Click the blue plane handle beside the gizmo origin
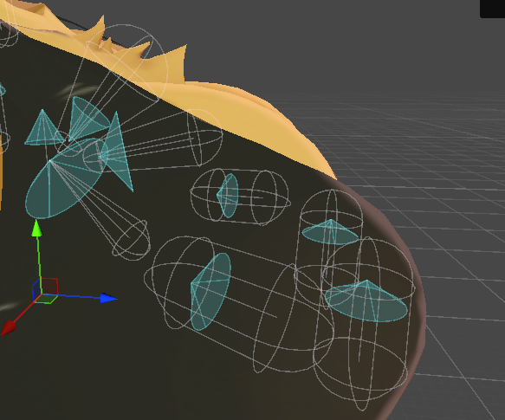Image resolution: width=505 pixels, height=420 pixels. pyautogui.click(x=36, y=288)
